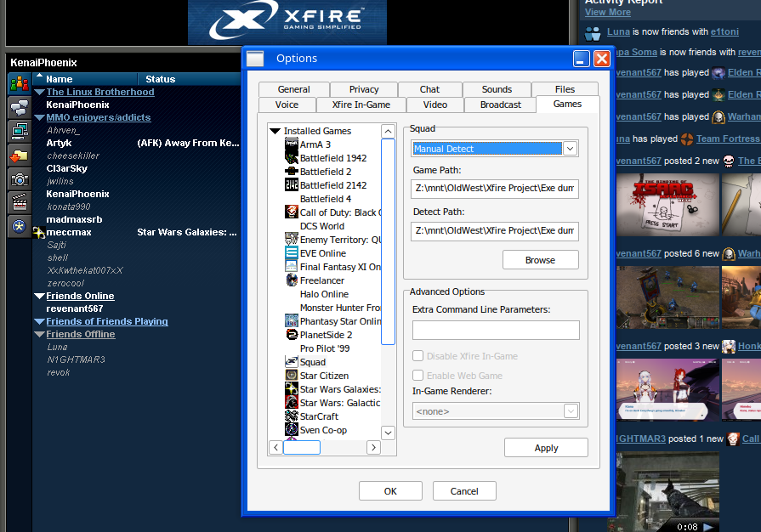761x532 pixels.
Task: Click the Extra Command Line Parameters field
Action: click(x=496, y=330)
